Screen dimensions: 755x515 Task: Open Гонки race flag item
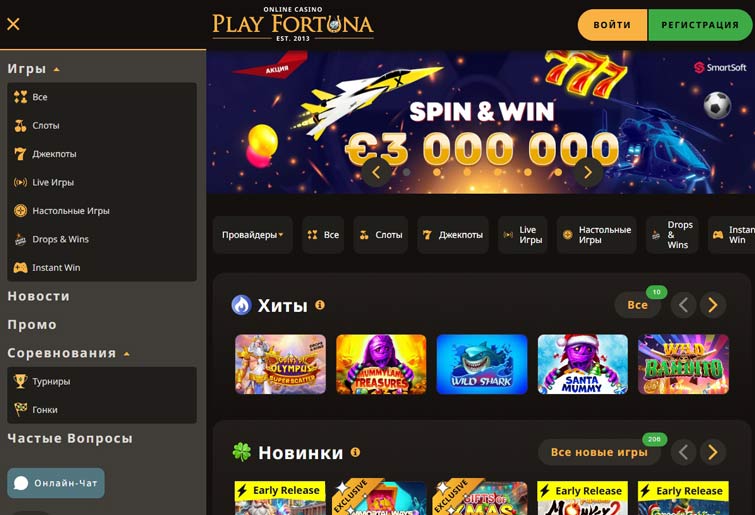[102, 410]
